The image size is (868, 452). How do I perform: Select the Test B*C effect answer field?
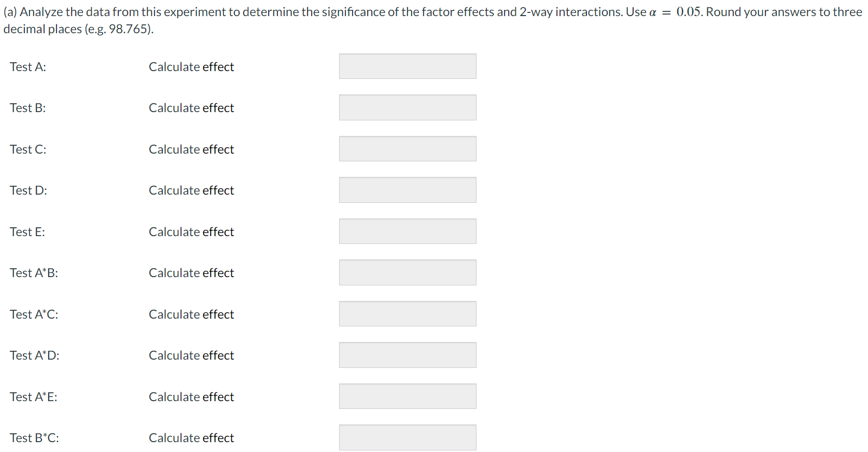(408, 437)
